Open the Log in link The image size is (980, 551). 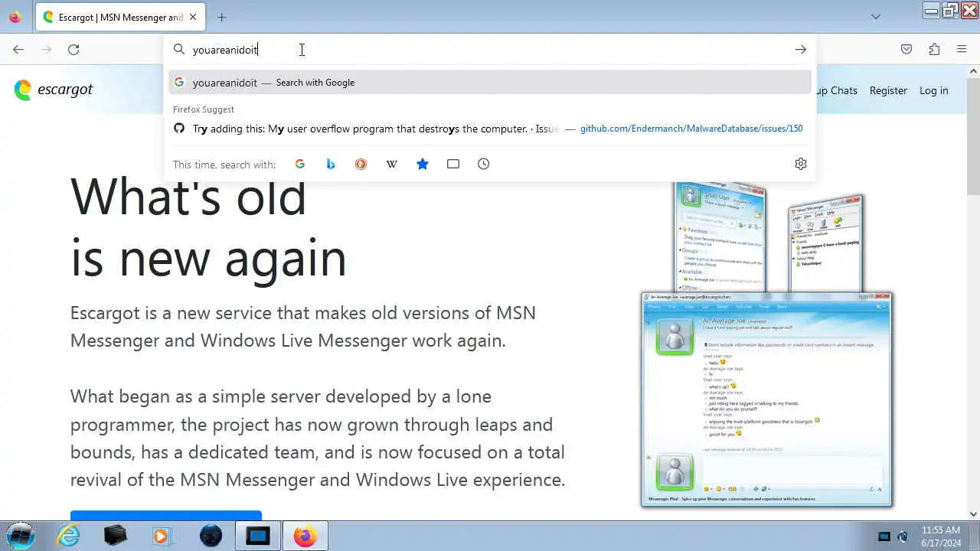933,90
